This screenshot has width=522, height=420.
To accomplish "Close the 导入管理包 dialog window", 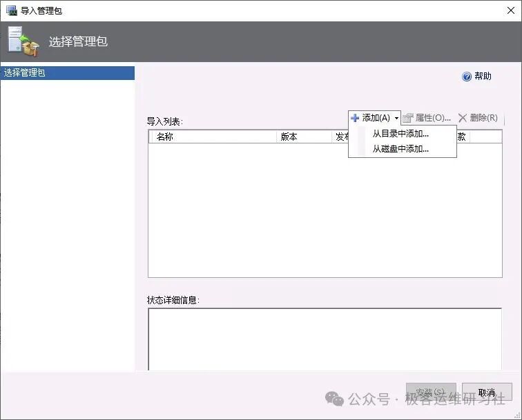I will (511, 10).
